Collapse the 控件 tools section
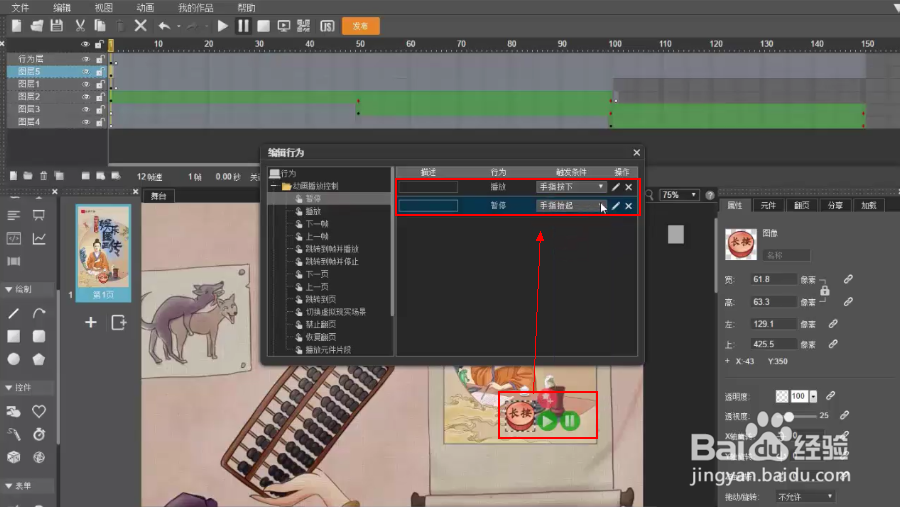 click(x=9, y=388)
